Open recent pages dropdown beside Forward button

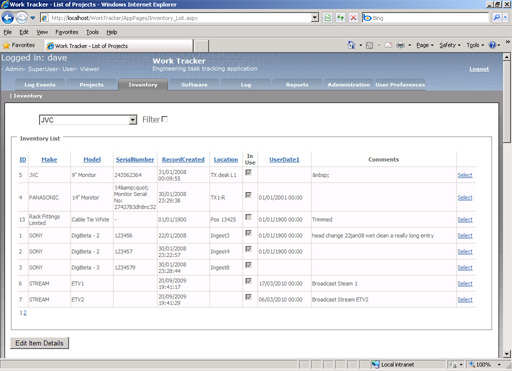33,18
